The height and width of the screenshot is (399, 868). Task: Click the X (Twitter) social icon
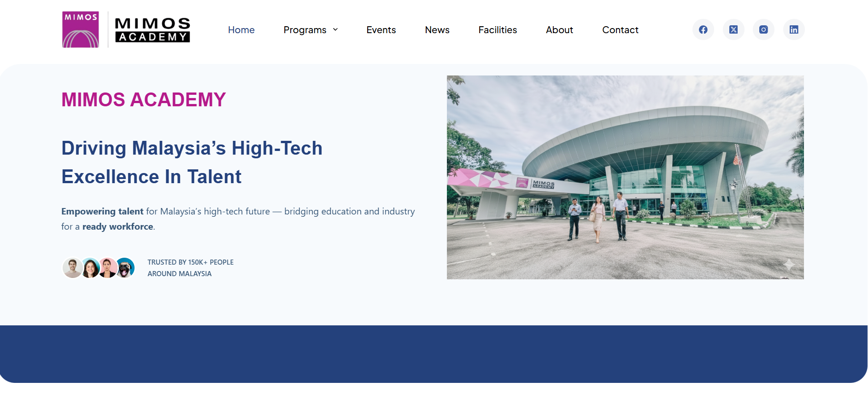click(733, 30)
